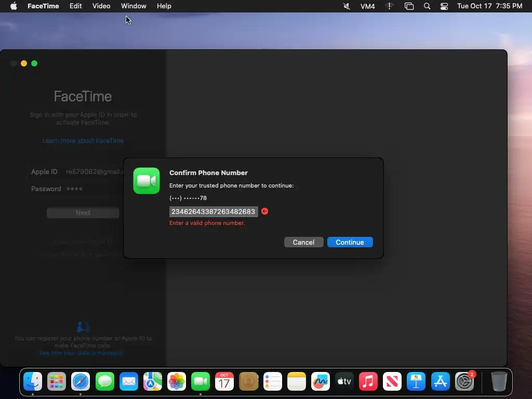The height and width of the screenshot is (399, 532).
Task: Open the FaceTime menu in menu bar
Action: tap(43, 6)
